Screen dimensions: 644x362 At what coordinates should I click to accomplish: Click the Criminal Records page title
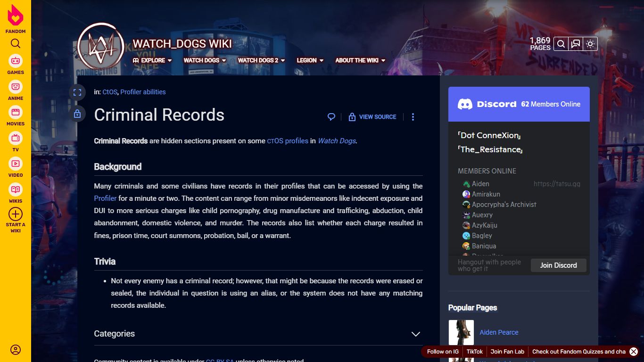click(159, 115)
